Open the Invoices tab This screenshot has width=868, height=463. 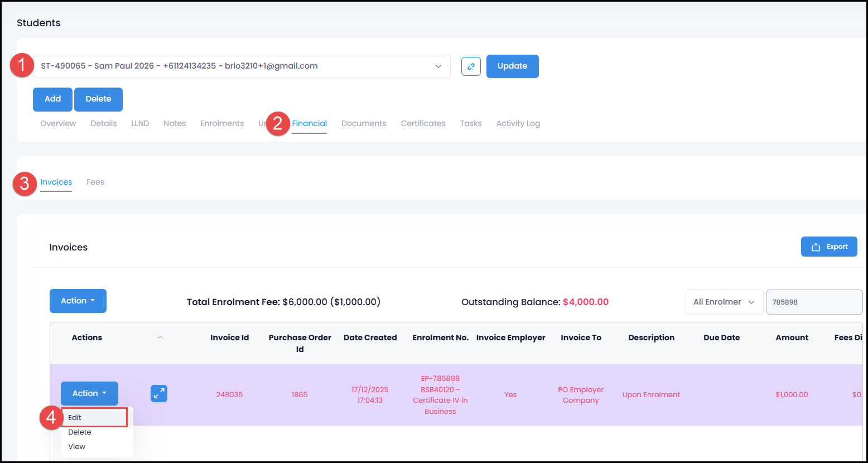tap(56, 182)
